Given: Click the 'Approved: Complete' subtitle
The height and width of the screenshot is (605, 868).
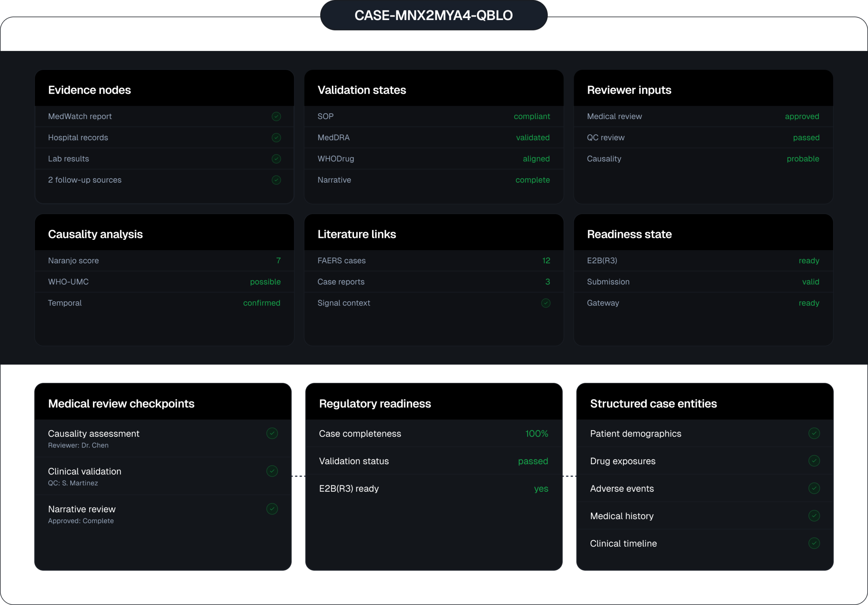Looking at the screenshot, I should click(x=81, y=521).
